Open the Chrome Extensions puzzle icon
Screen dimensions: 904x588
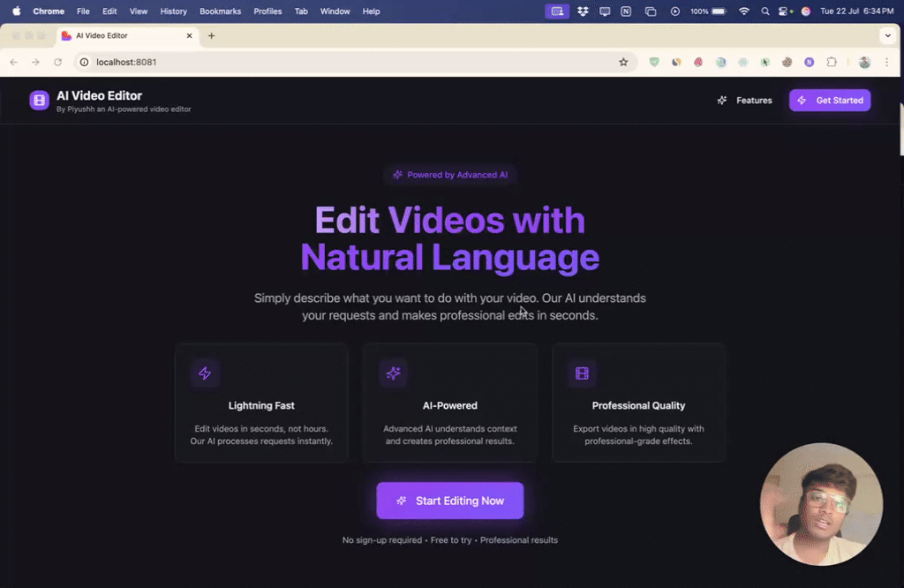(832, 63)
